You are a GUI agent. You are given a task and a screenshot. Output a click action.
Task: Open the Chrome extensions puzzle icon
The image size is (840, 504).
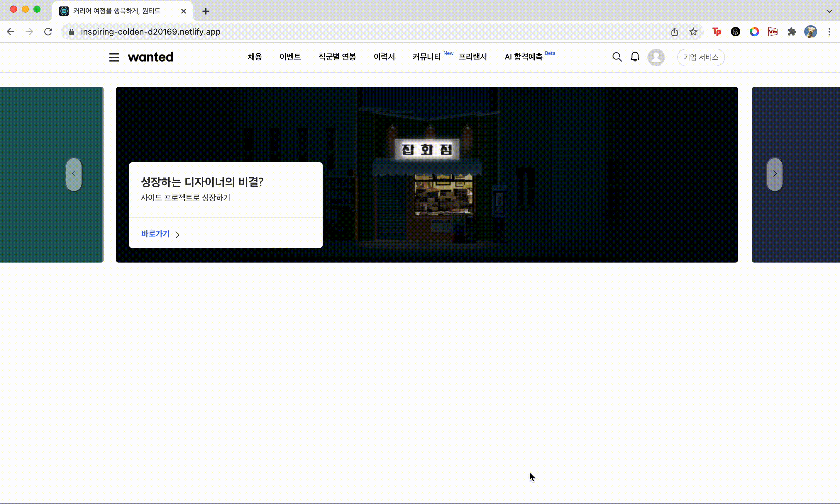click(792, 32)
